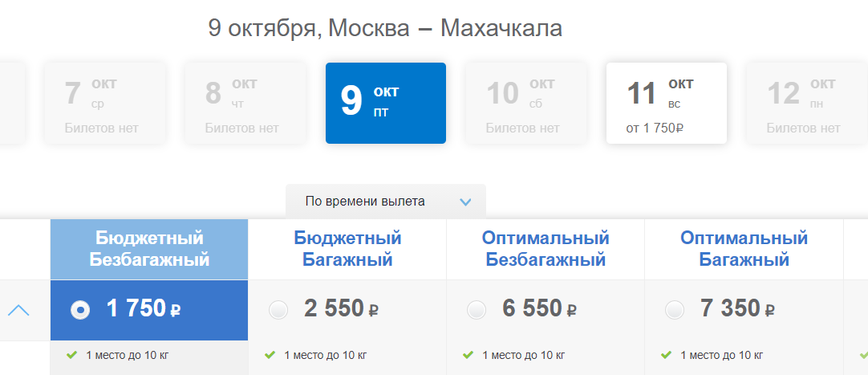Click the 12 окт date card
This screenshot has height=375, width=868.
[806, 103]
